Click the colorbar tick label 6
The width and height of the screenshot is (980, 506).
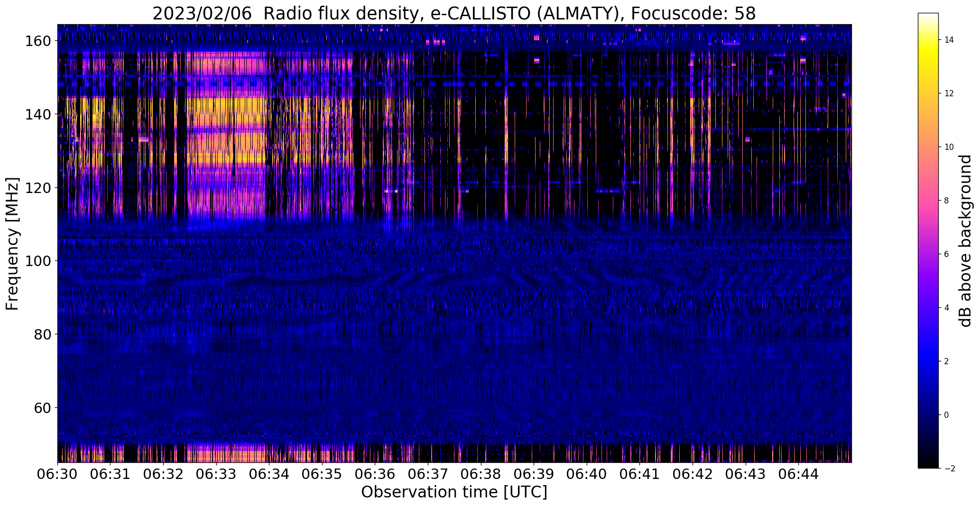pos(947,254)
